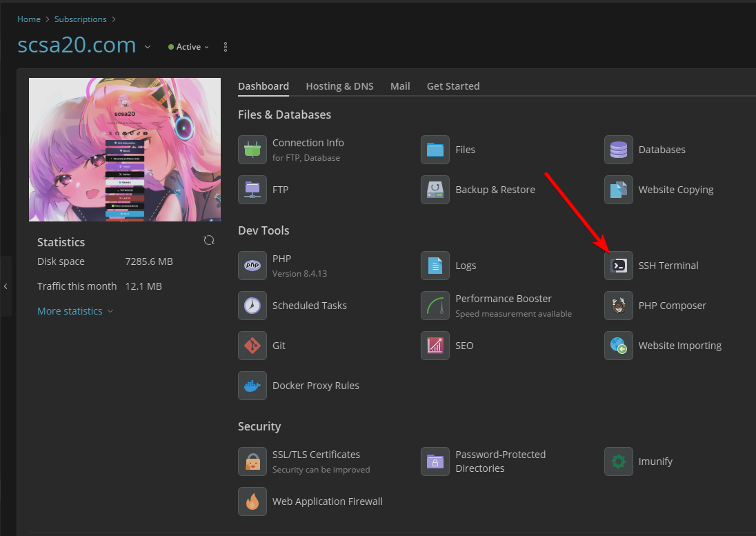Open Backup & Restore icon
Screen dimensions: 756x536
[x=435, y=190]
